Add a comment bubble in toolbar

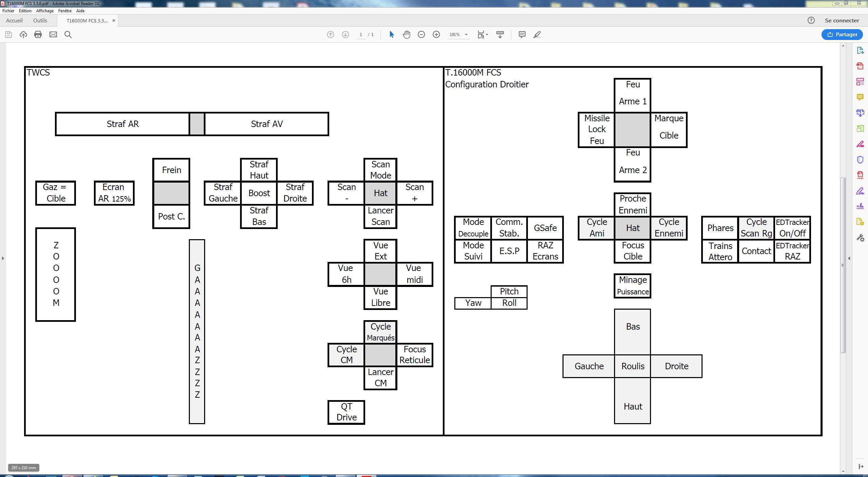522,34
